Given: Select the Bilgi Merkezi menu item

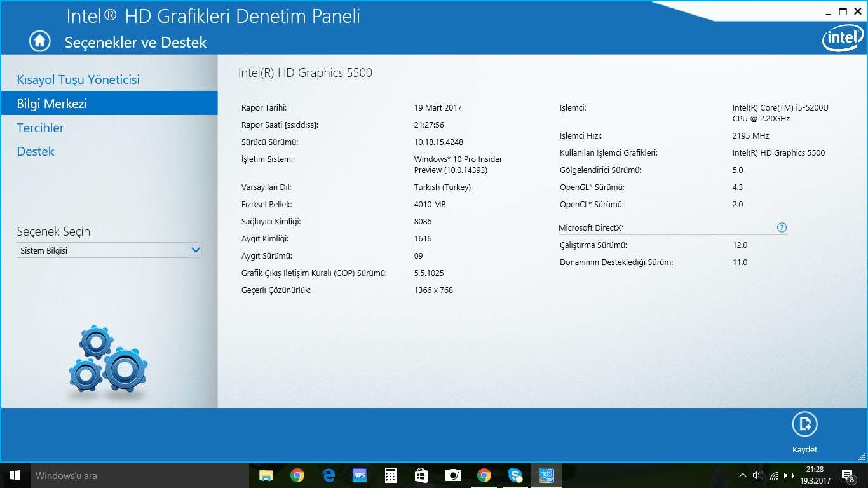Looking at the screenshot, I should tap(109, 104).
